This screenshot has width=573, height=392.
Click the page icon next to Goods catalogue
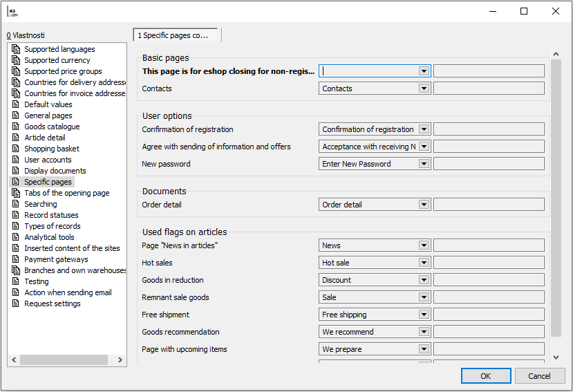tap(15, 127)
